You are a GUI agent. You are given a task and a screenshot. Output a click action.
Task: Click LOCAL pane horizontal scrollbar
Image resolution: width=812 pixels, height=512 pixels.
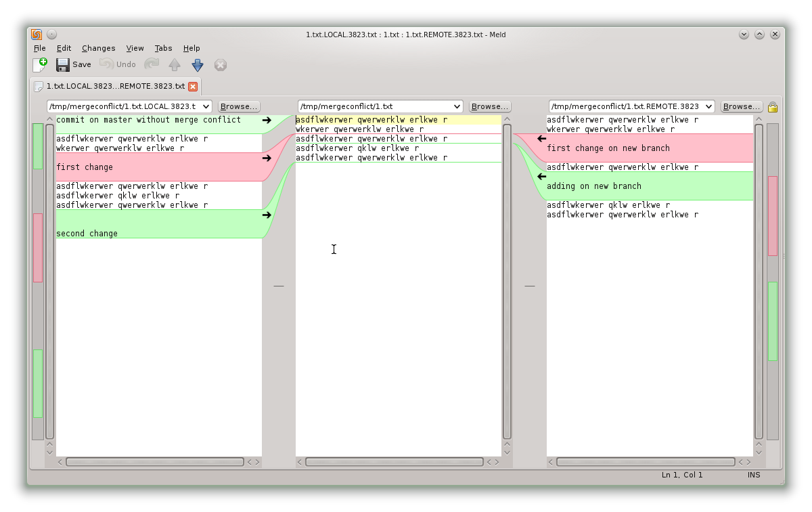click(x=155, y=462)
